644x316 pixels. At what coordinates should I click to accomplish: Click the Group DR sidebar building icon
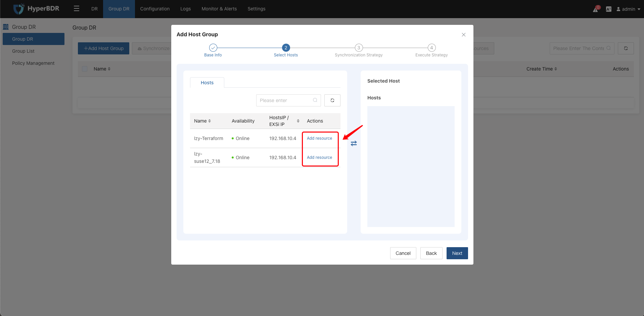pos(6,27)
